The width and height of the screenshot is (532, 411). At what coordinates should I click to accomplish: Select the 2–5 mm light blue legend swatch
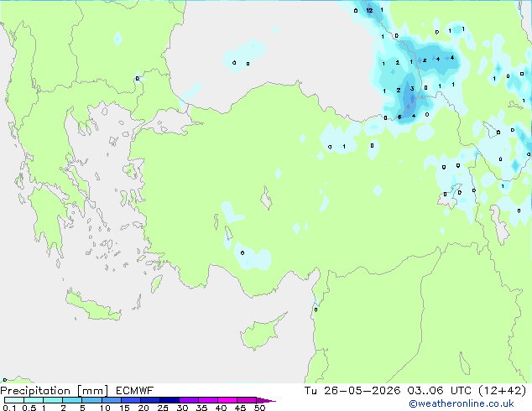coord(72,400)
